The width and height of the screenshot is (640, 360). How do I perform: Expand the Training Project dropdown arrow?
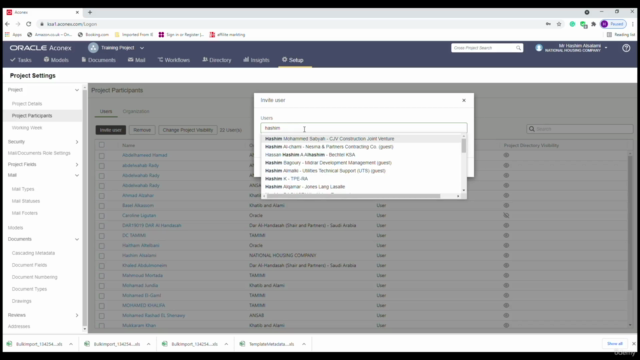142,48
